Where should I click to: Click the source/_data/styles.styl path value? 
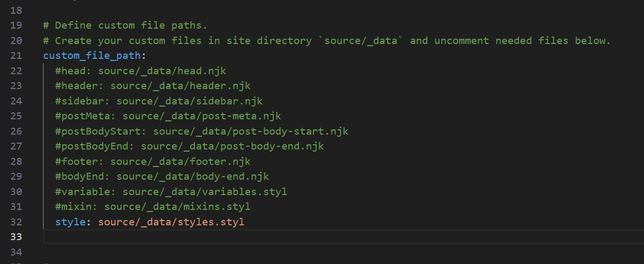coord(171,222)
